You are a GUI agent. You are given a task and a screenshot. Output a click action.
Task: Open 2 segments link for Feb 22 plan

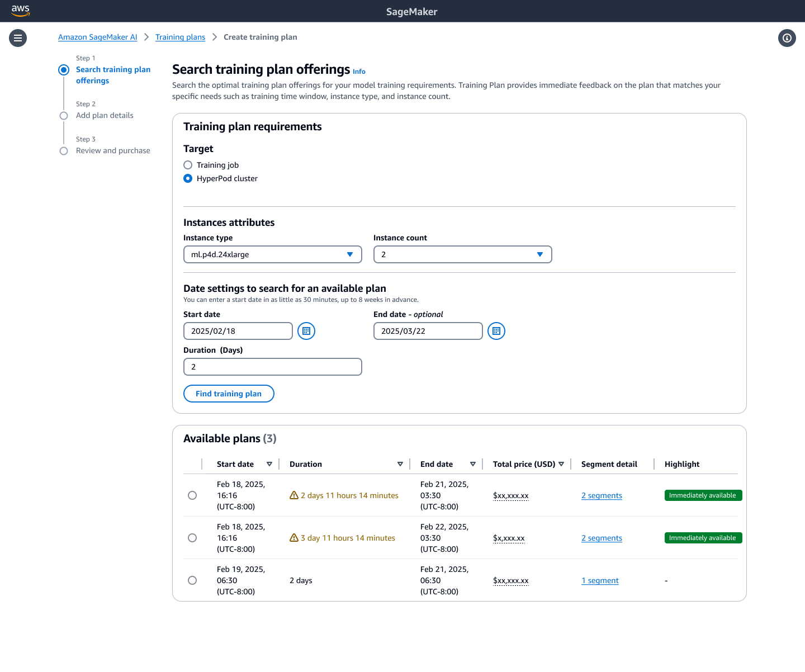point(602,538)
